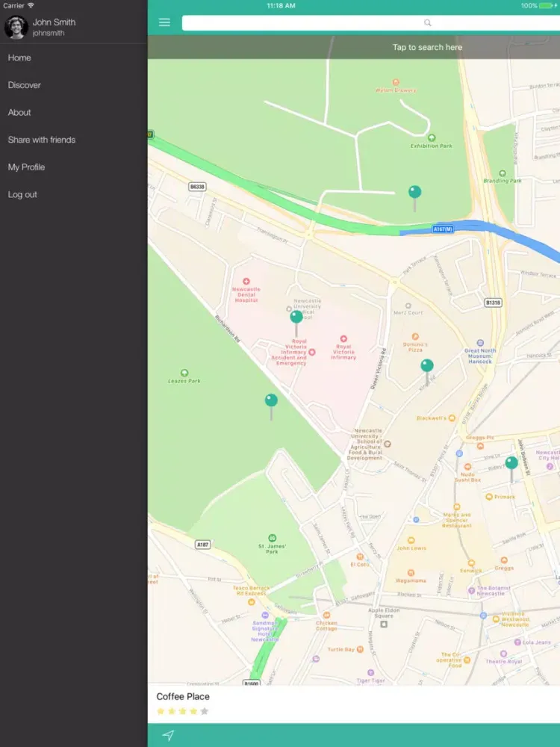
Task: Tap the Leazes Park tree icon
Action: [x=184, y=373]
